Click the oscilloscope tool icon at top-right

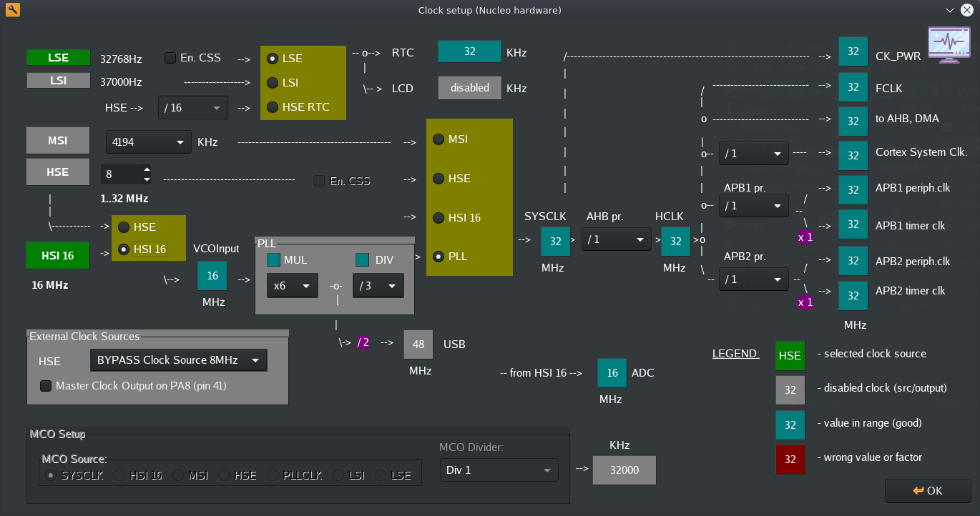pos(949,45)
